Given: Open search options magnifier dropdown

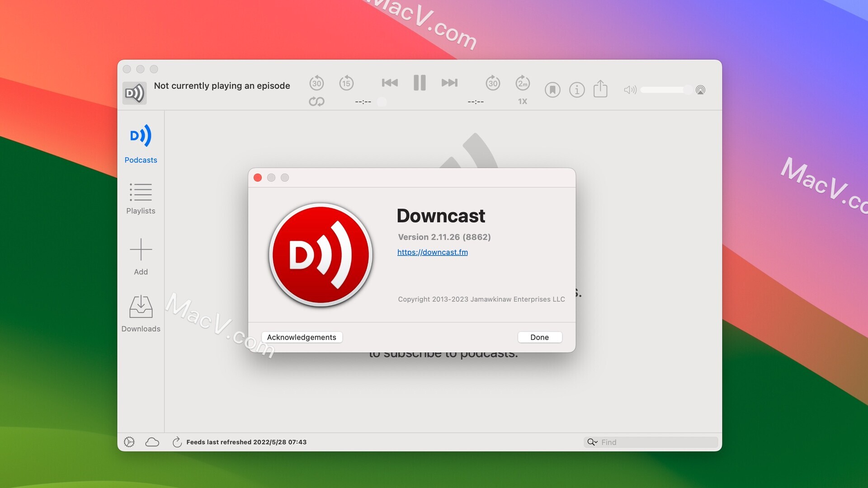Looking at the screenshot, I should click(x=592, y=442).
